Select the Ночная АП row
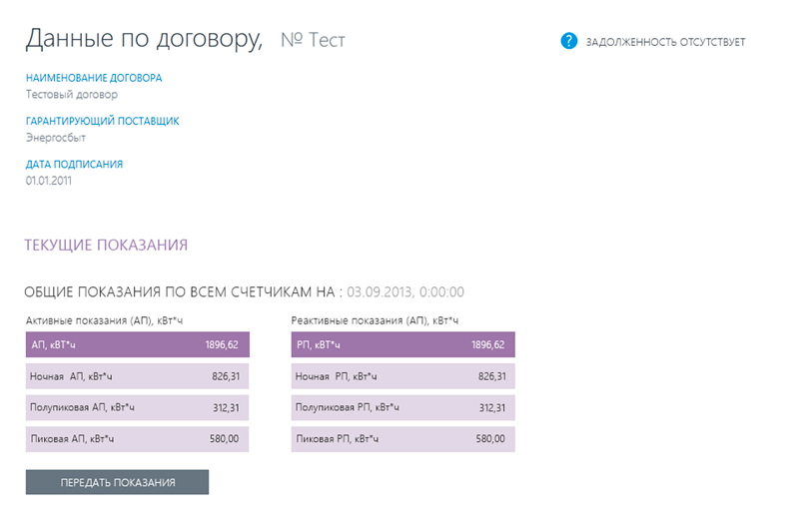799x532 pixels. point(138,377)
